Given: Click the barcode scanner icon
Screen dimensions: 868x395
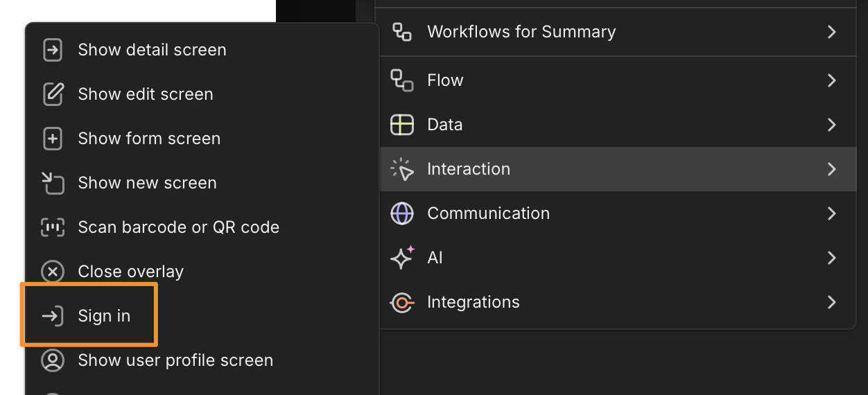Looking at the screenshot, I should [53, 227].
